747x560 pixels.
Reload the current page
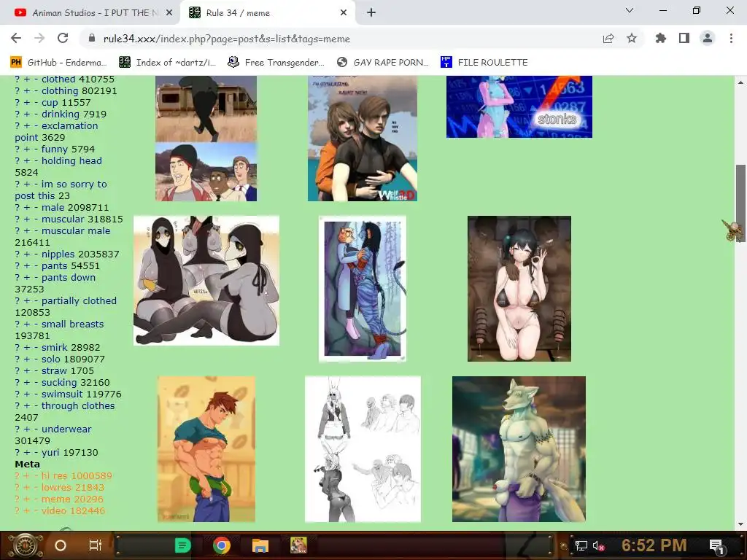click(x=63, y=38)
